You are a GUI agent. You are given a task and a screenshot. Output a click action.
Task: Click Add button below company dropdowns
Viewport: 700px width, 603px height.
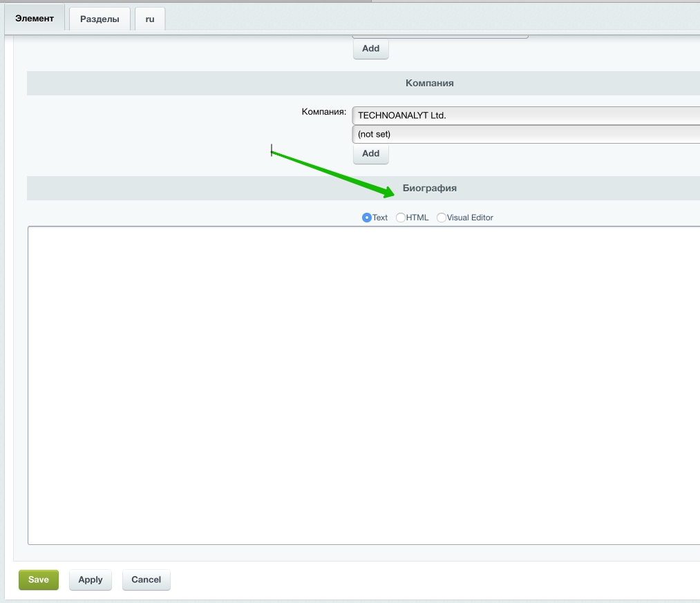371,153
